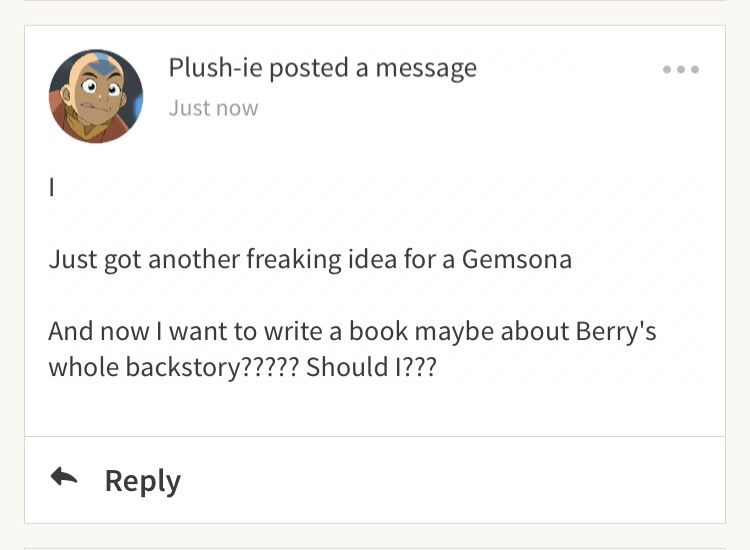The width and height of the screenshot is (750, 550).
Task: Click the reply arrow icon
Action: click(64, 477)
